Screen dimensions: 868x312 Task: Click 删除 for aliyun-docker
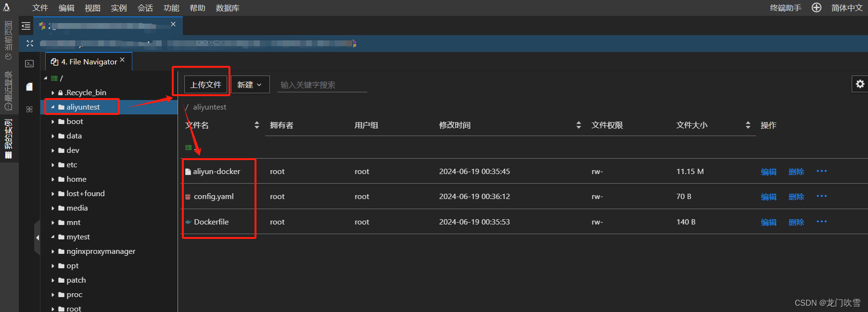click(x=796, y=172)
